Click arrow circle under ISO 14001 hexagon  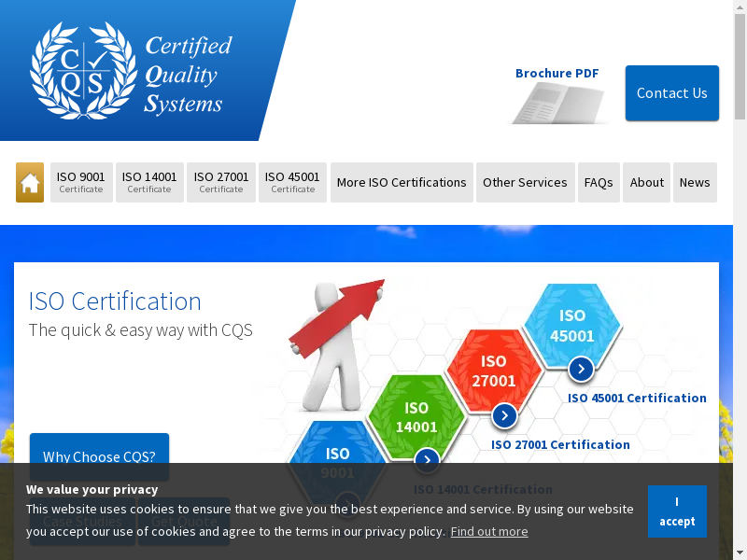427,460
